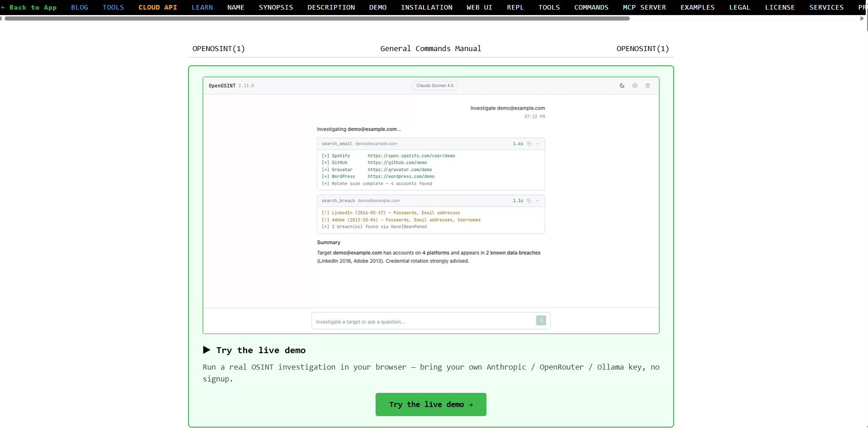The width and height of the screenshot is (868, 428).
Task: Open the demo settings gear icon
Action: coord(635,86)
